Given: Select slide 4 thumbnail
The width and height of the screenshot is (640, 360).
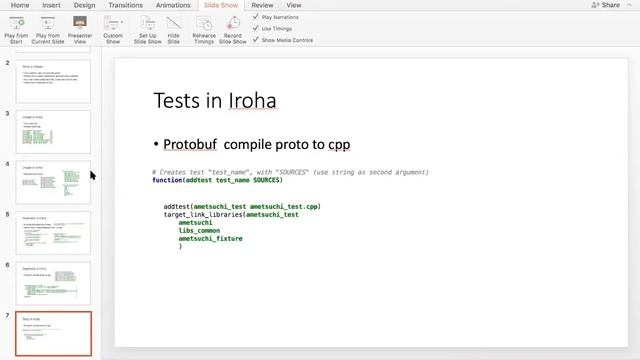Looking at the screenshot, I should [x=53, y=182].
